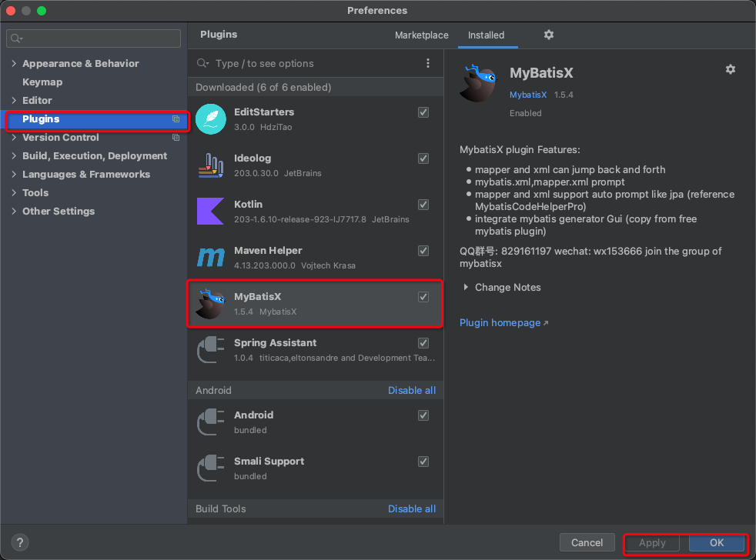Viewport: 756px width, 560px height.
Task: Expand Appearance & Behavior settings
Action: pyautogui.click(x=14, y=64)
